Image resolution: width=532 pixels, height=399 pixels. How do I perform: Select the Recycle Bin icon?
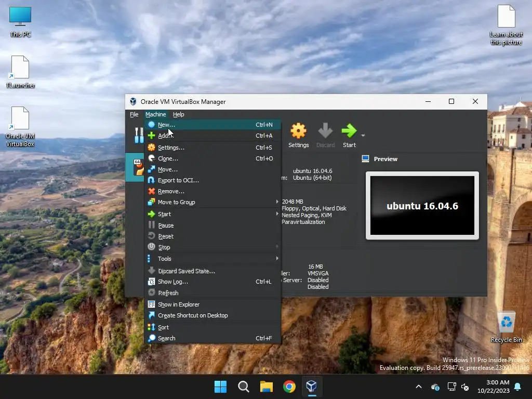point(506,327)
